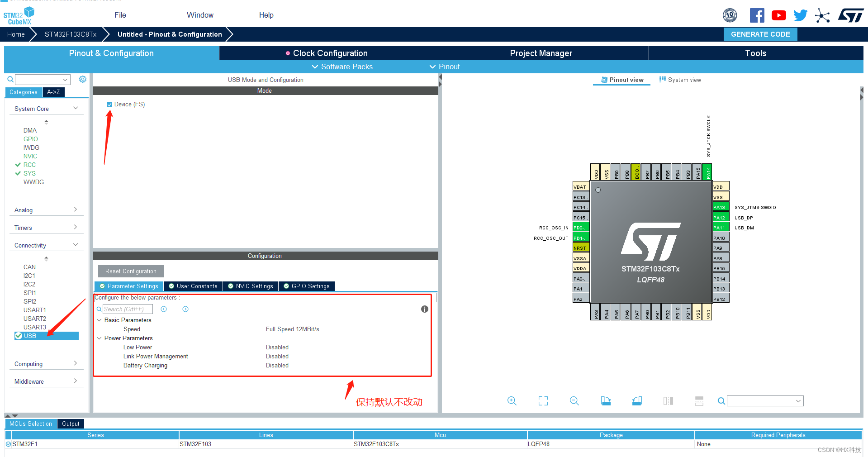The height and width of the screenshot is (457, 868).
Task: Open the categories settings gear icon
Action: [x=83, y=79]
